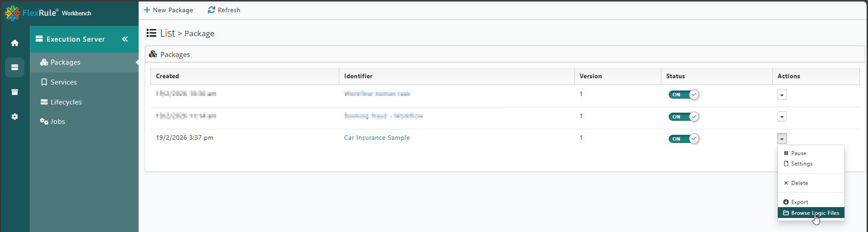The height and width of the screenshot is (232, 868).
Task: Open the archive box icon in rail
Action: point(15,92)
